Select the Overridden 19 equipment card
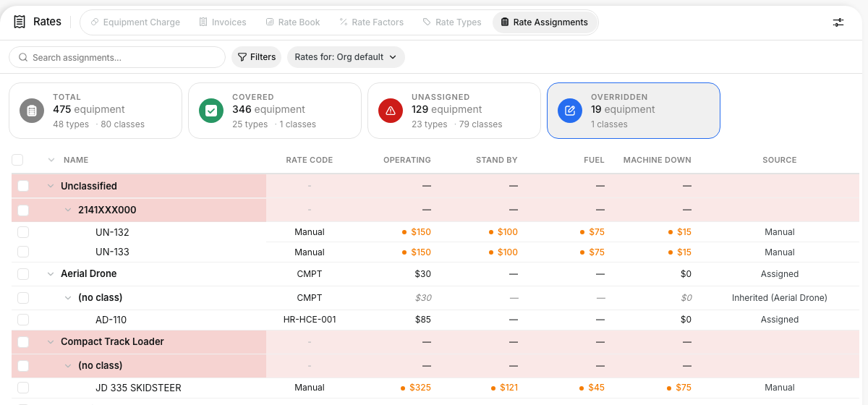The width and height of the screenshot is (868, 405). (x=634, y=111)
